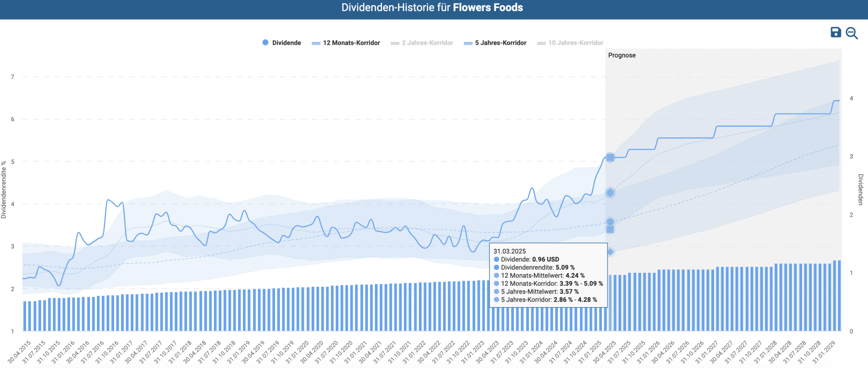Enable the 2 Jahres-Korridor series

(427, 43)
